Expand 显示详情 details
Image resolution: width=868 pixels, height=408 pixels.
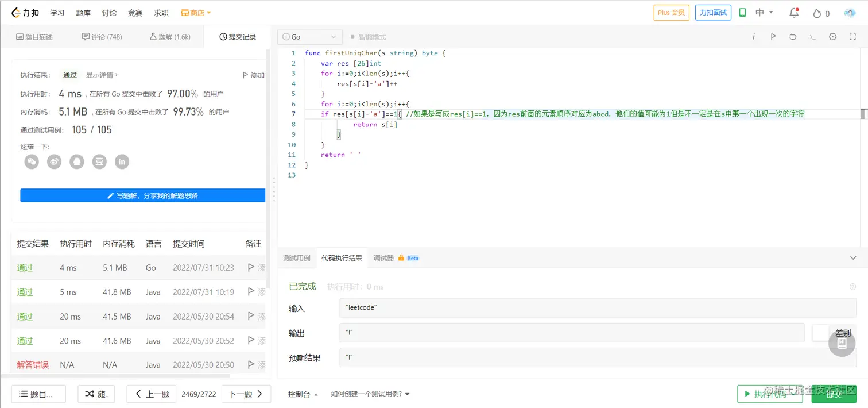[102, 75]
